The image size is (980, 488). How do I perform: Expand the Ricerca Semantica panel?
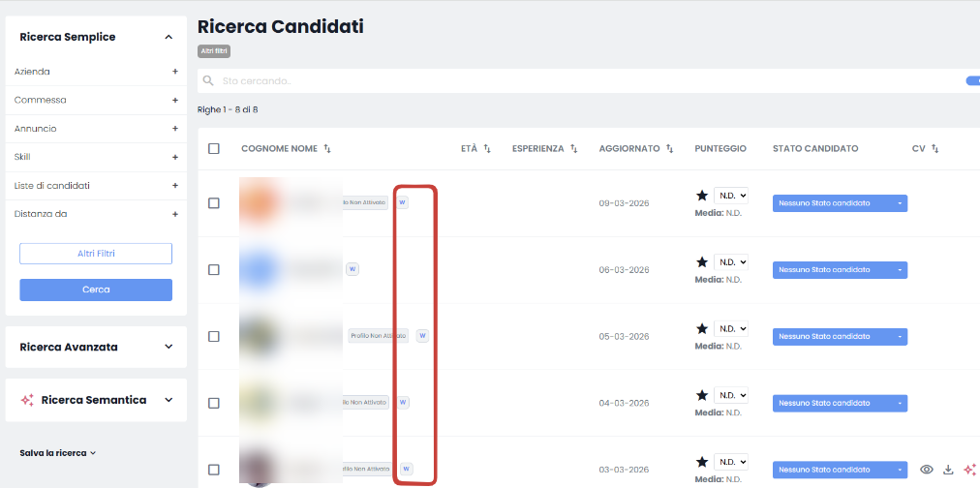[x=96, y=400]
